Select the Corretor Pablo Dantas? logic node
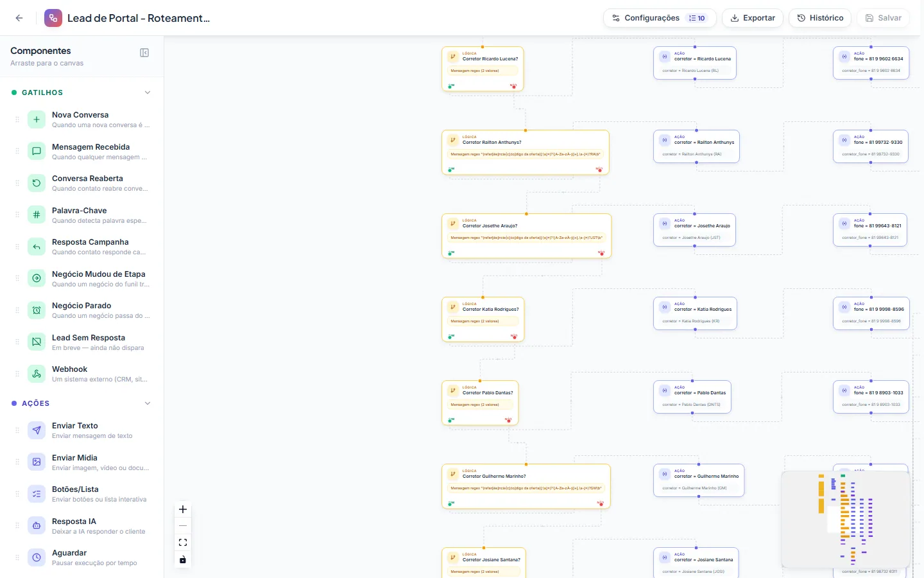 (480, 403)
